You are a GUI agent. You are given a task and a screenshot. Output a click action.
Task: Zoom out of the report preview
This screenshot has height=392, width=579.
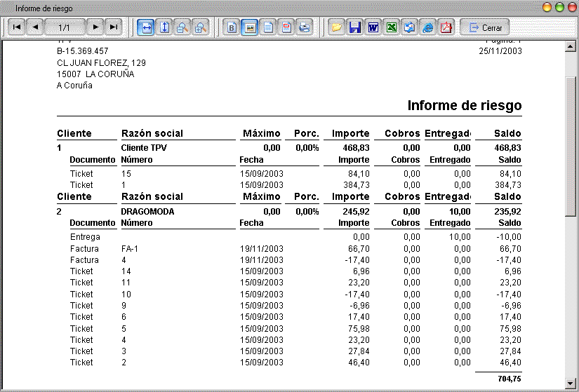[x=182, y=27]
